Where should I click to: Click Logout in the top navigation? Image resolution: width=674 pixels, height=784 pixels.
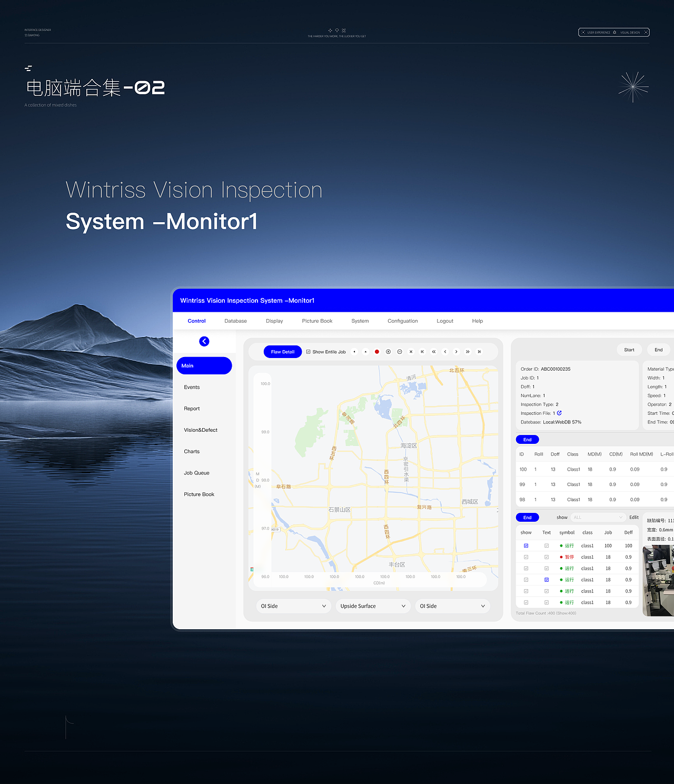coord(445,321)
